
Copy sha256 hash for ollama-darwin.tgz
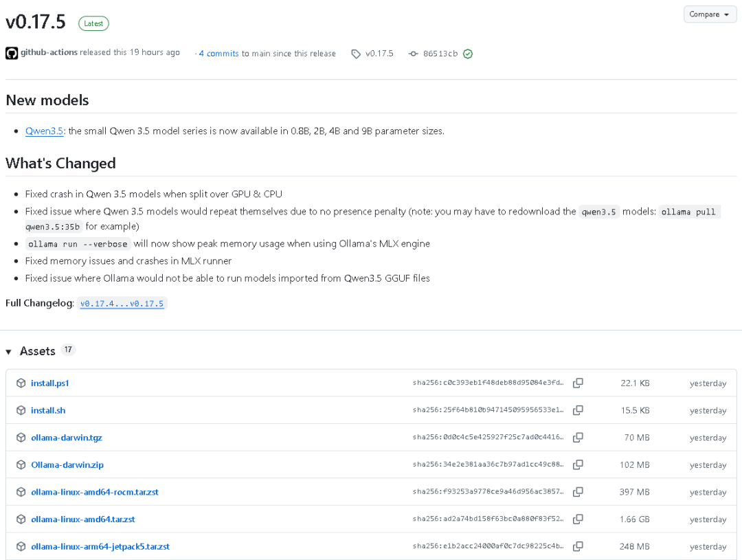point(578,438)
